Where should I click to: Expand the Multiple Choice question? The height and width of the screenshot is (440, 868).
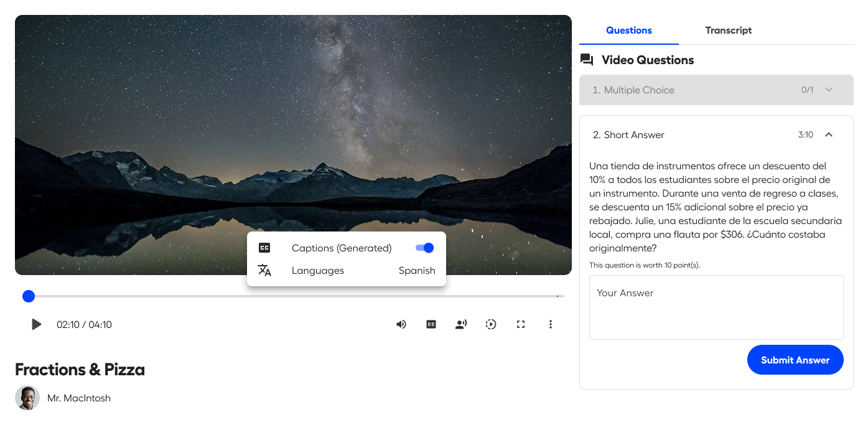[x=828, y=90]
